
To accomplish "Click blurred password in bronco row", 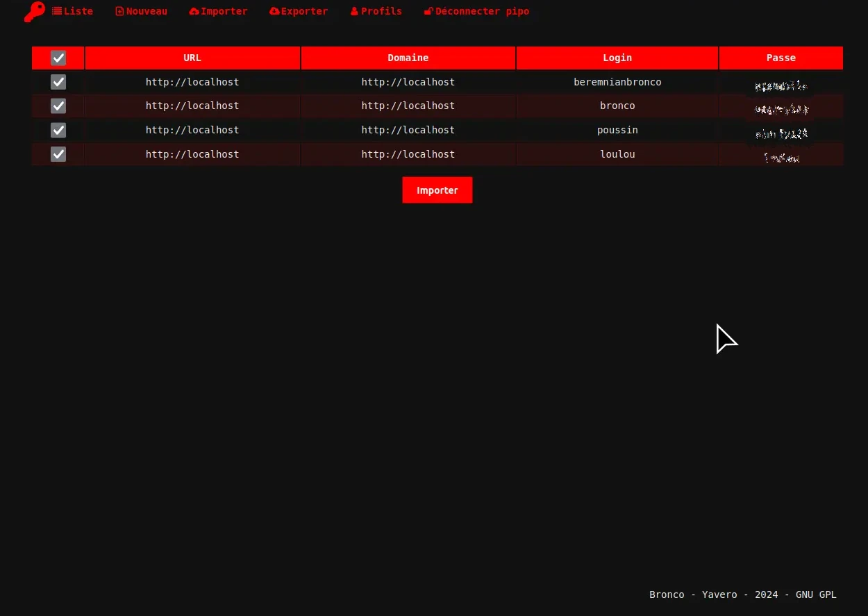I will coord(781,109).
